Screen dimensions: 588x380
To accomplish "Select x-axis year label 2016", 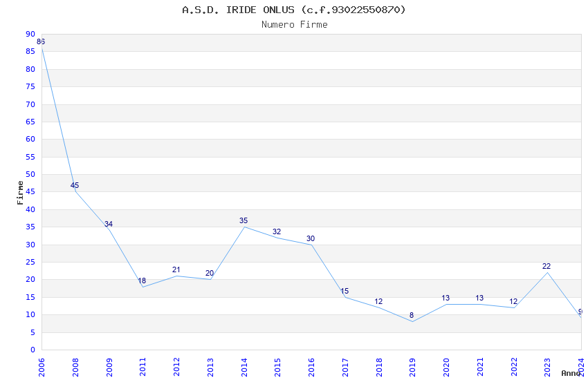I will point(311,368).
